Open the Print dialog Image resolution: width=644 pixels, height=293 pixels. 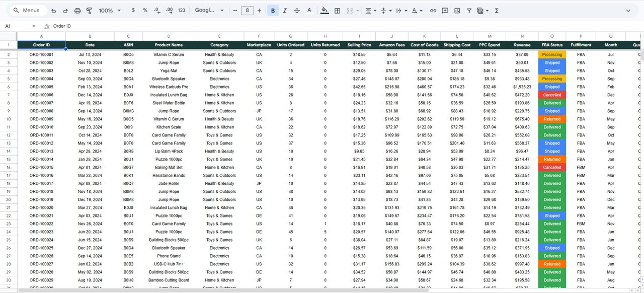[77, 10]
